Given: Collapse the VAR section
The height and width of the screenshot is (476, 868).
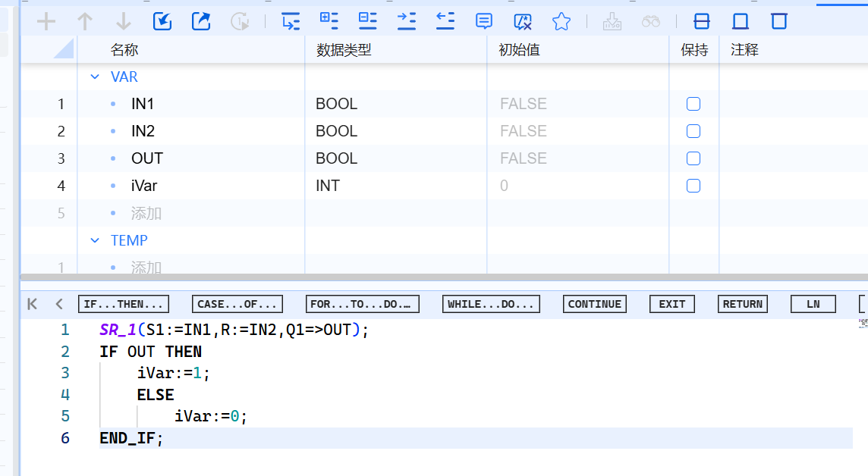Looking at the screenshot, I should pyautogui.click(x=94, y=77).
